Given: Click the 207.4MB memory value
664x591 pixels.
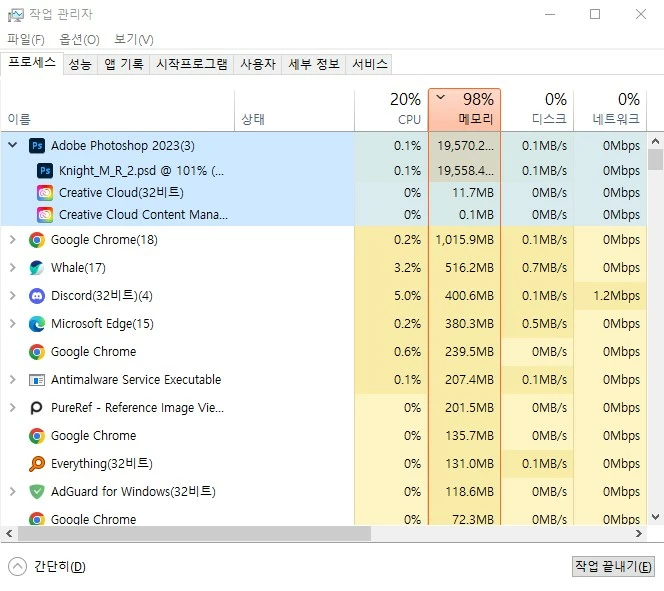Looking at the screenshot, I should click(x=469, y=380).
